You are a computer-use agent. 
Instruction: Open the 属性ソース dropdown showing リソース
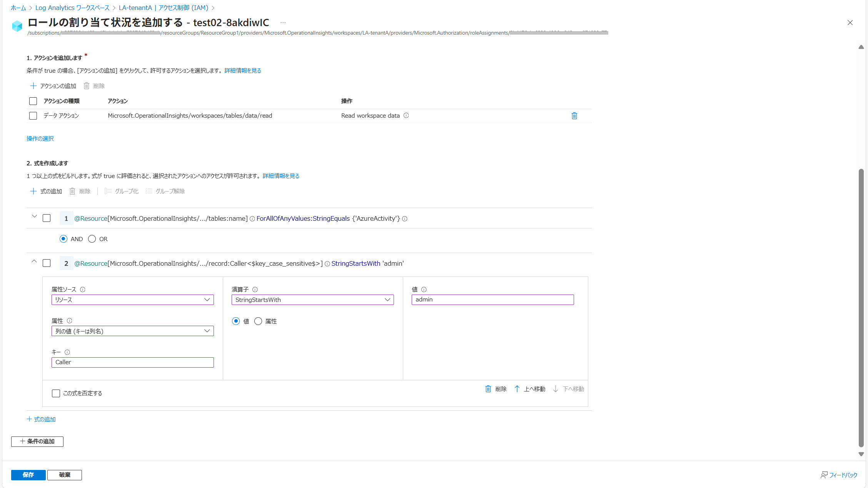132,300
